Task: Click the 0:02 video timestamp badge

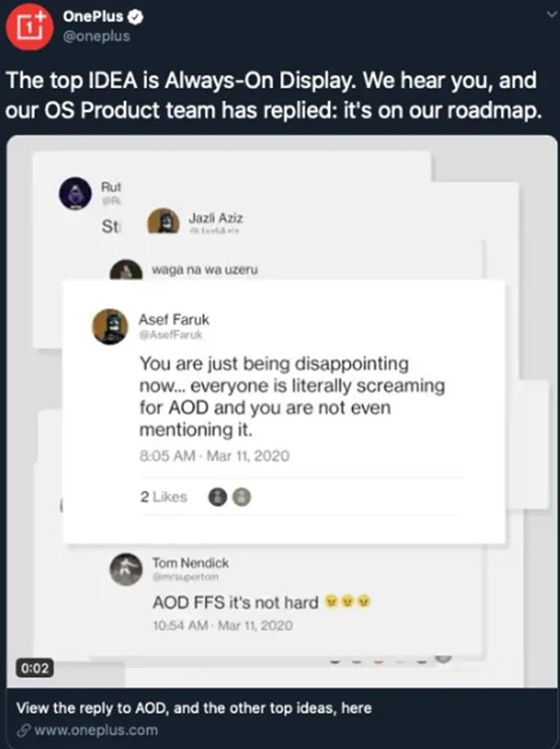Action: 32,668
